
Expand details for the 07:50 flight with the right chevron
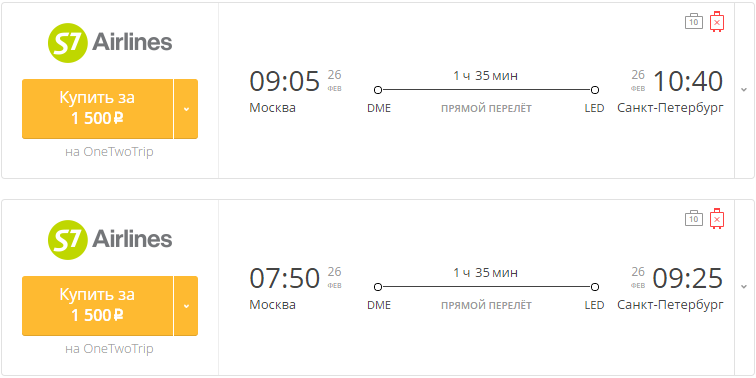[x=744, y=286]
